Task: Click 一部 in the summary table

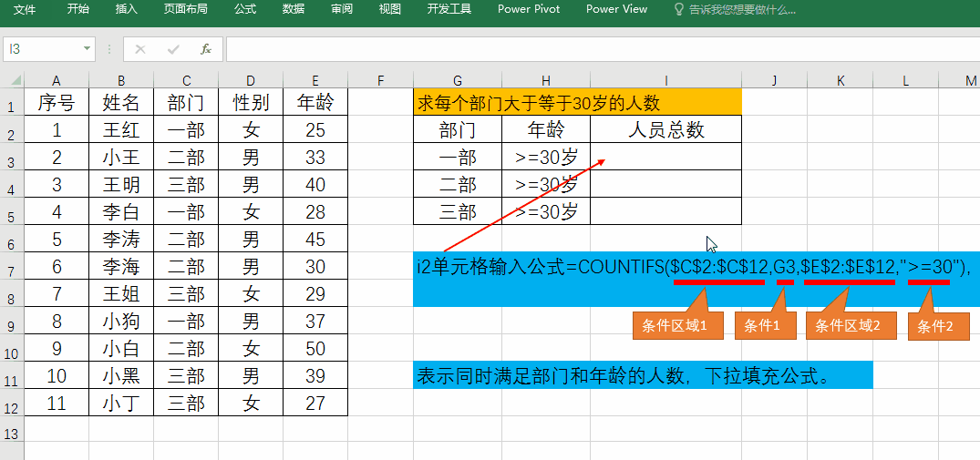Action: 458,157
